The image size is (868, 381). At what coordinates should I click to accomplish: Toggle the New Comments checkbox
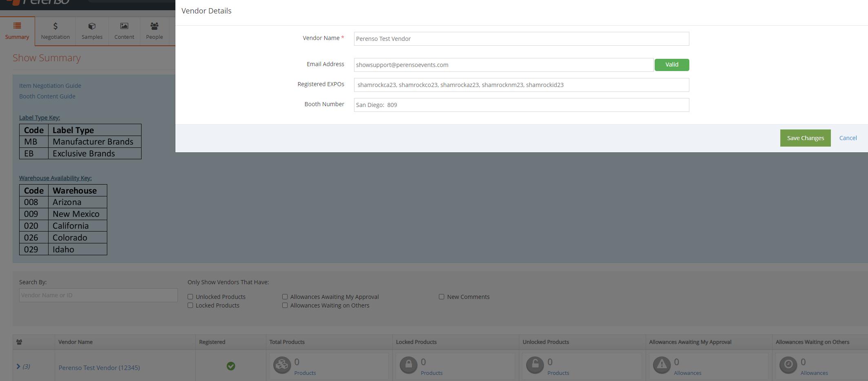441,297
